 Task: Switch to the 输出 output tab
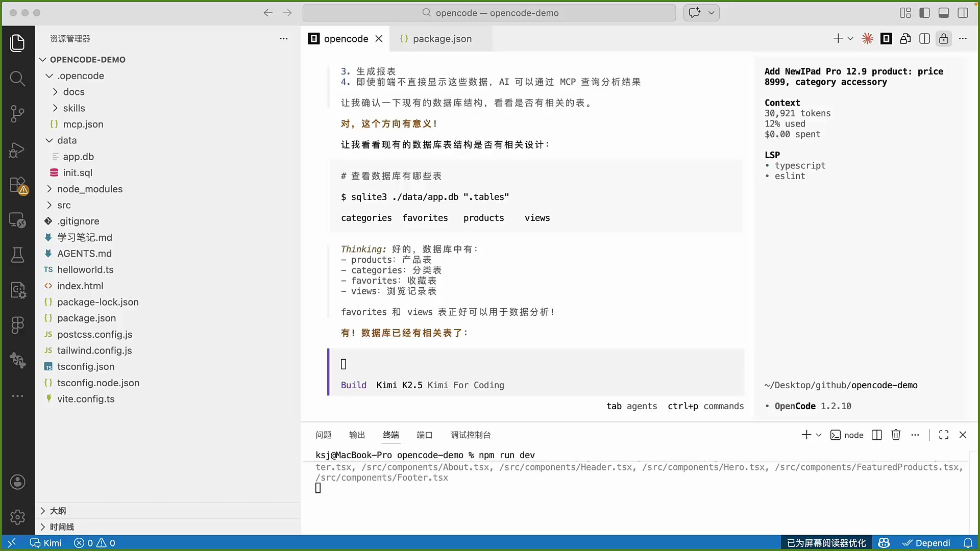[x=357, y=435]
